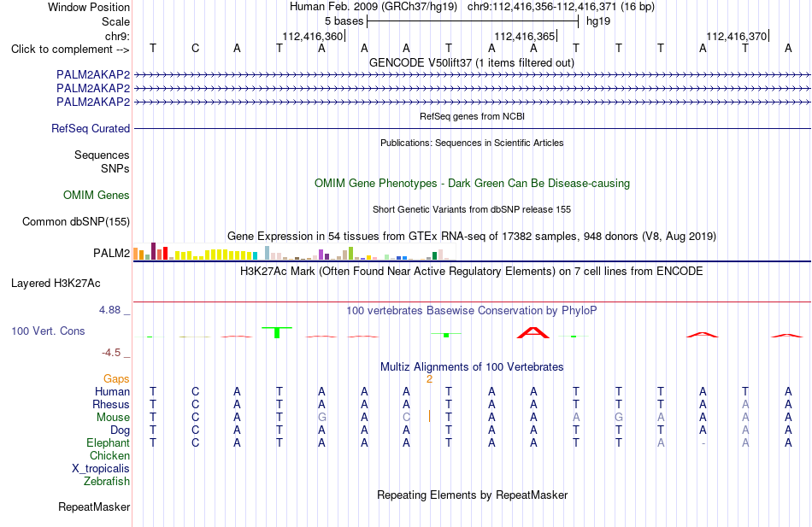Click the '5 bases' scale bar label
The image size is (812, 527).
click(344, 21)
